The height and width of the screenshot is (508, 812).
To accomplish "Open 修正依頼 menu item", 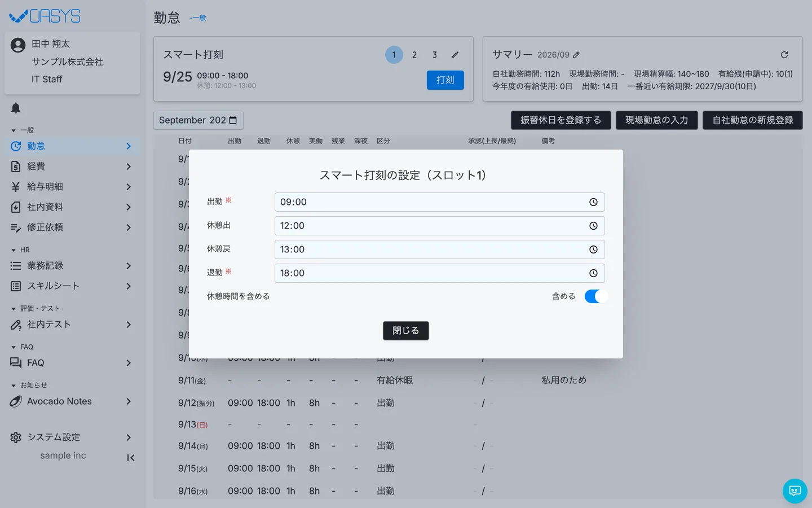I will coord(72,227).
